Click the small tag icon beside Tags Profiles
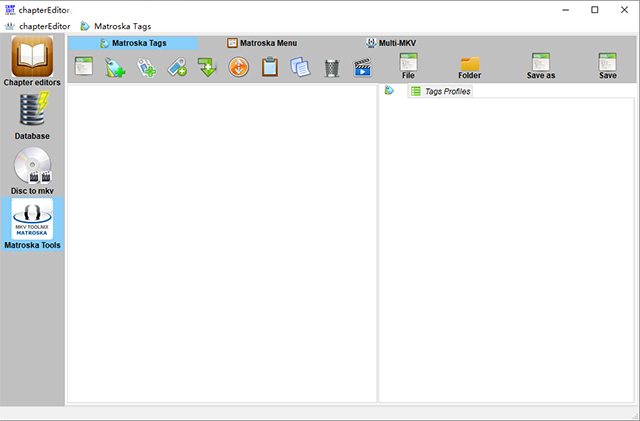This screenshot has width=640, height=421. 389,90
